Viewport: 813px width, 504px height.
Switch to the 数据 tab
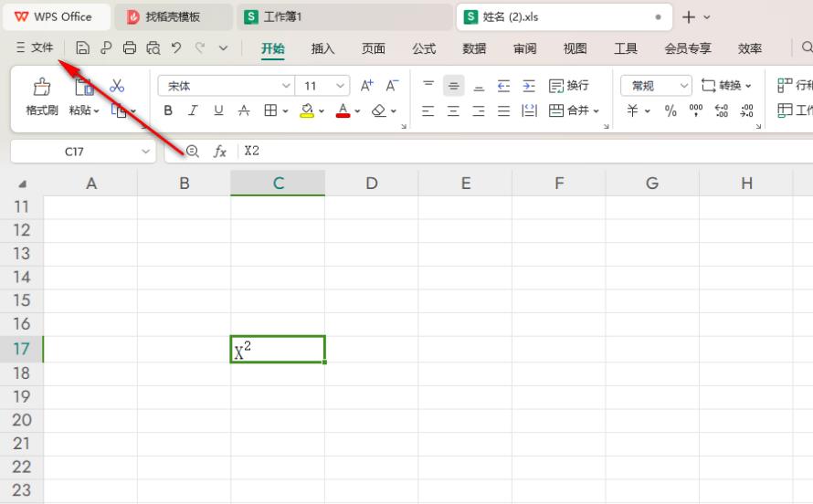[x=474, y=48]
